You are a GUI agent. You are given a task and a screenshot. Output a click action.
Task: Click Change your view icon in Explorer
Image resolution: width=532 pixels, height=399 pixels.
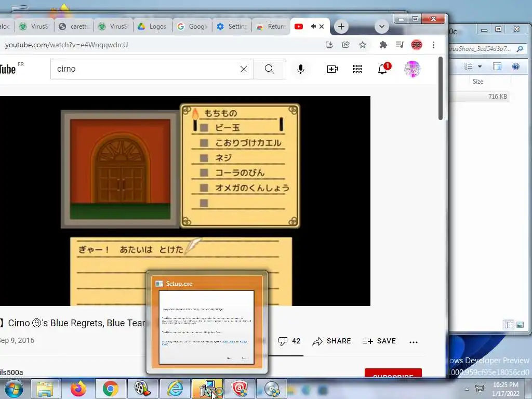pyautogui.click(x=469, y=66)
